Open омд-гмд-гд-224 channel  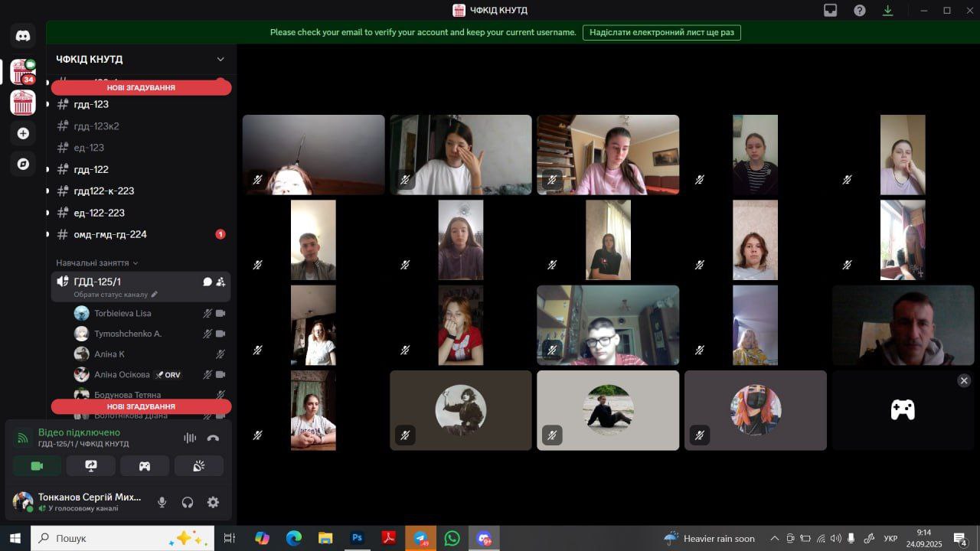click(x=109, y=234)
